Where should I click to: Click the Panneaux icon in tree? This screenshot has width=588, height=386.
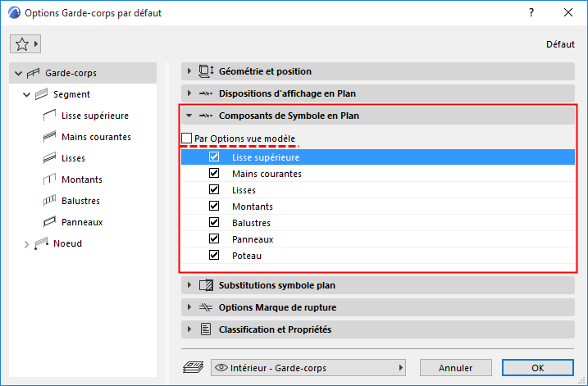tap(48, 222)
